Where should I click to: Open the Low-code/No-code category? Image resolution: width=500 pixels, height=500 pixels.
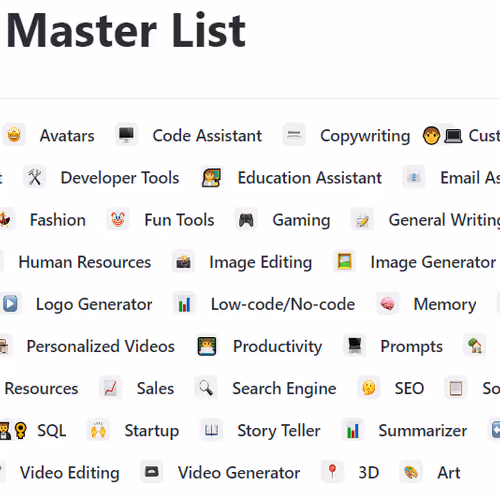[x=283, y=305]
